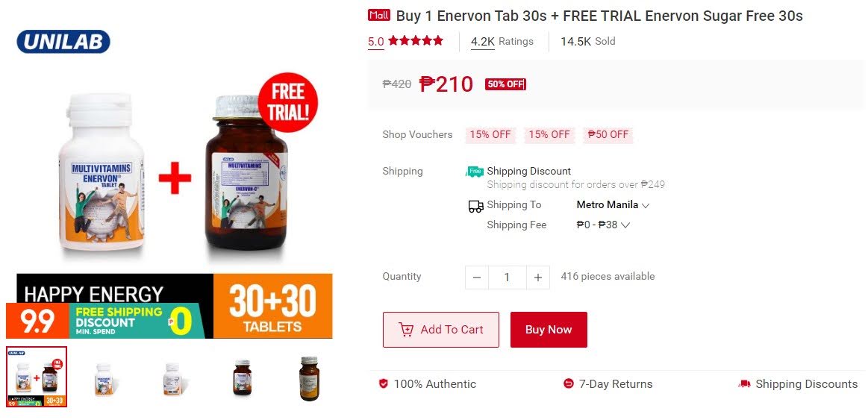The image size is (868, 420).
Task: Click the red Shipping Discounts truck icon
Action: coord(745,383)
